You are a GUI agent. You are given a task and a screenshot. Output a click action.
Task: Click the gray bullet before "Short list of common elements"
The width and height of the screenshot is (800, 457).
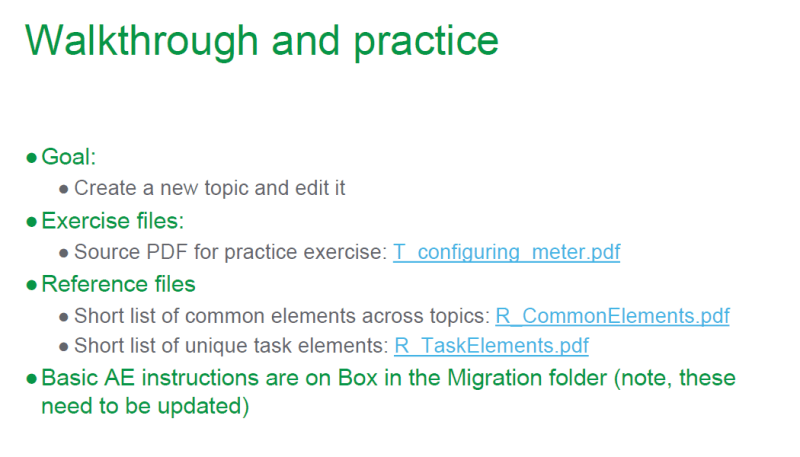coord(65,317)
